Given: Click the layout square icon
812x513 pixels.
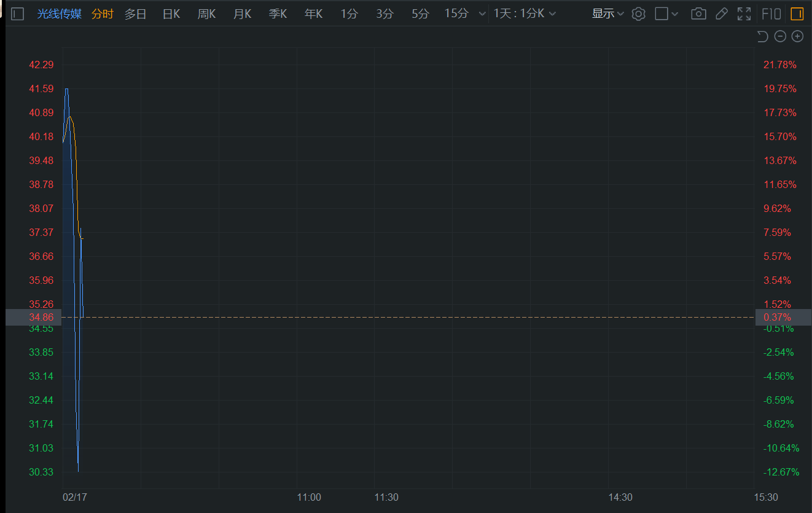Looking at the screenshot, I should click(x=662, y=14).
